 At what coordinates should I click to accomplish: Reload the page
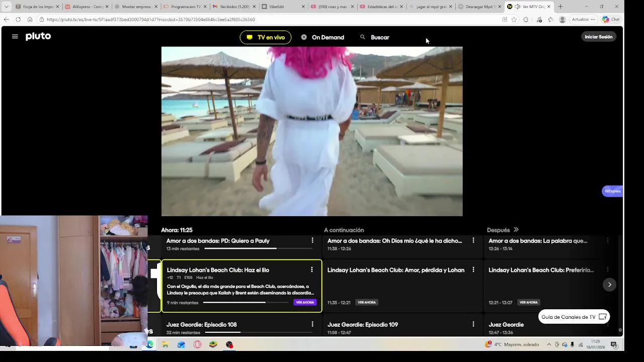tap(18, 19)
